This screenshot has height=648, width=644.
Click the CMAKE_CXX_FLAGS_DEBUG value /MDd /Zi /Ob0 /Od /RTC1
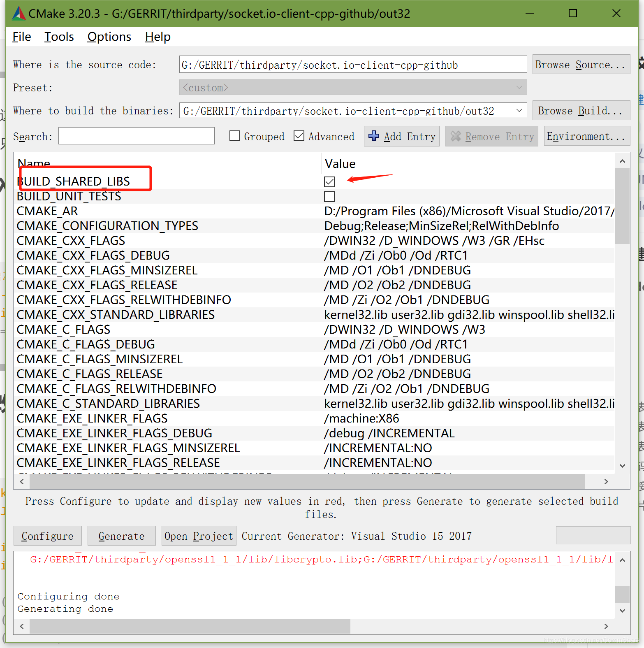tap(396, 255)
